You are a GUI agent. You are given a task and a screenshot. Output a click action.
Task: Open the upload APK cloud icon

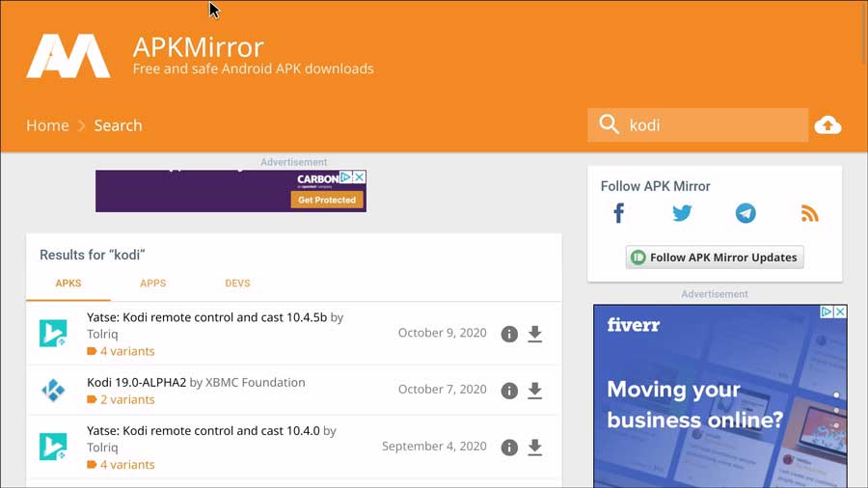click(827, 125)
